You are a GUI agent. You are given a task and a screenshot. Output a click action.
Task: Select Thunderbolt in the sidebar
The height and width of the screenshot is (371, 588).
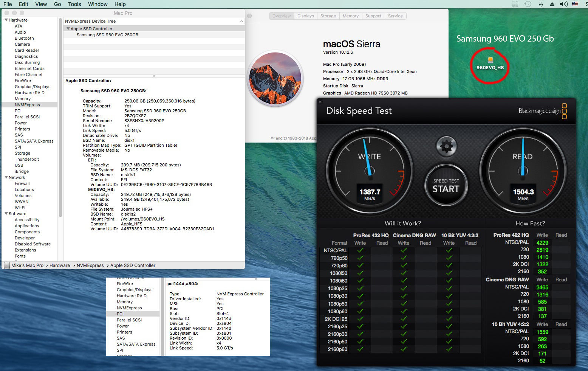click(x=27, y=159)
